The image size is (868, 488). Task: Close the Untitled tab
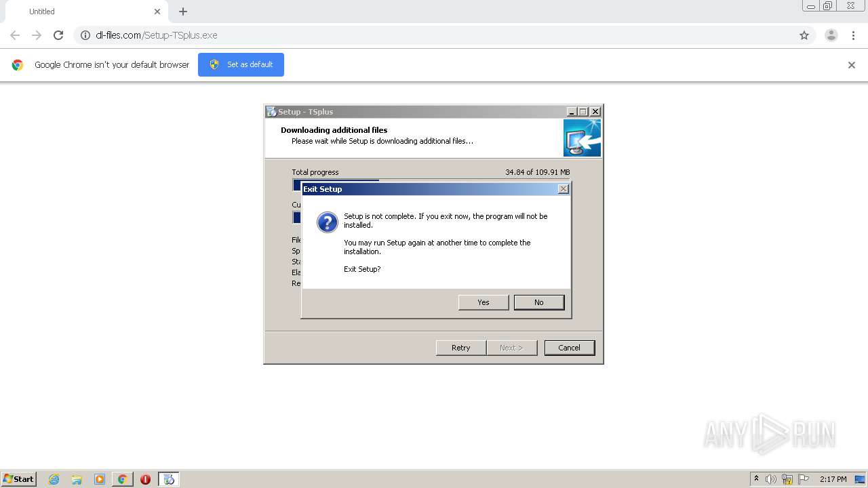point(157,12)
